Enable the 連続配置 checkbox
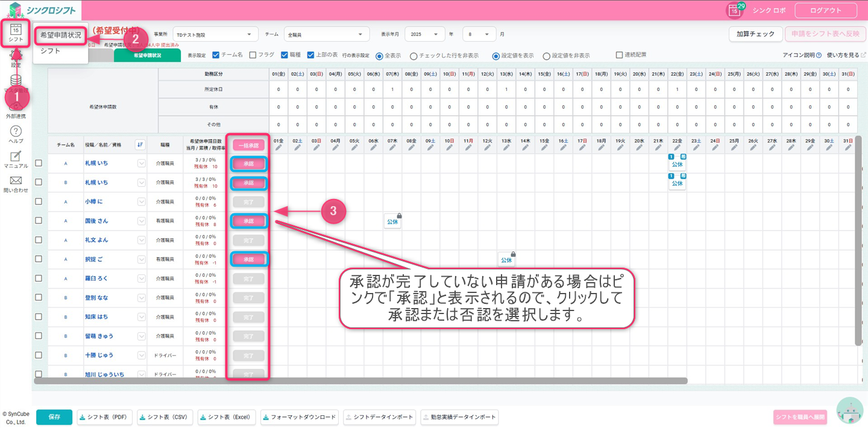868x428 pixels. 619,55
